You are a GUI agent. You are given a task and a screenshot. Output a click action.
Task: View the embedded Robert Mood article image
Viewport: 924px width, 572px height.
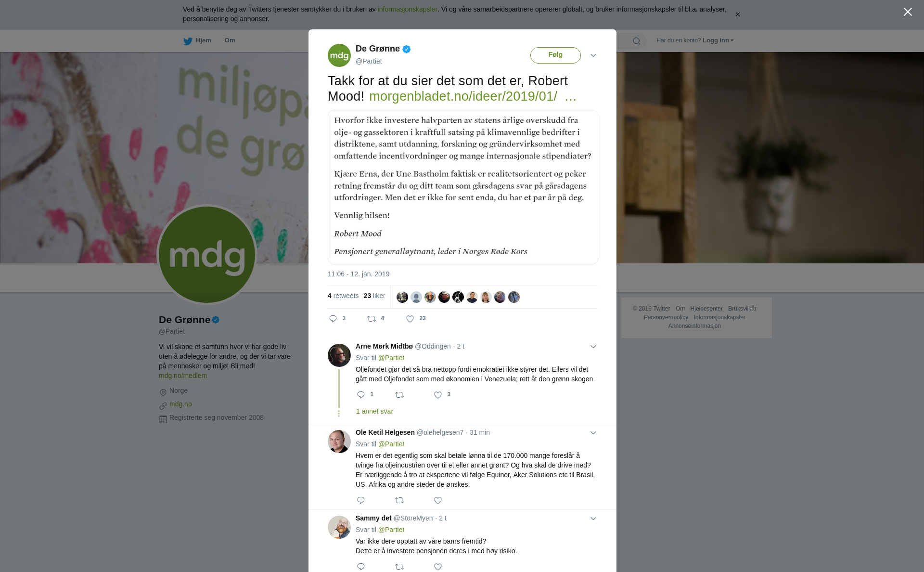[462, 187]
